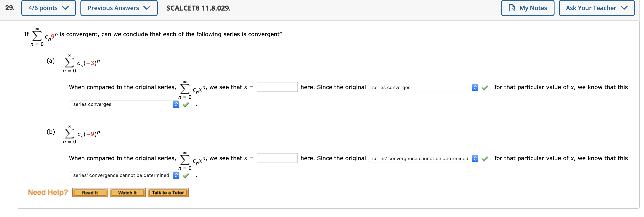Open the series converges dropdown in part (a)
Image resolution: width=644 pixels, height=217 pixels.
point(422,88)
